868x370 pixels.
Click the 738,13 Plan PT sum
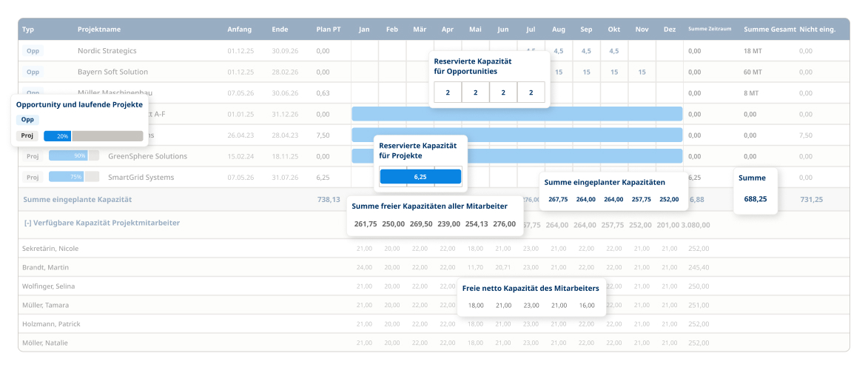point(329,199)
